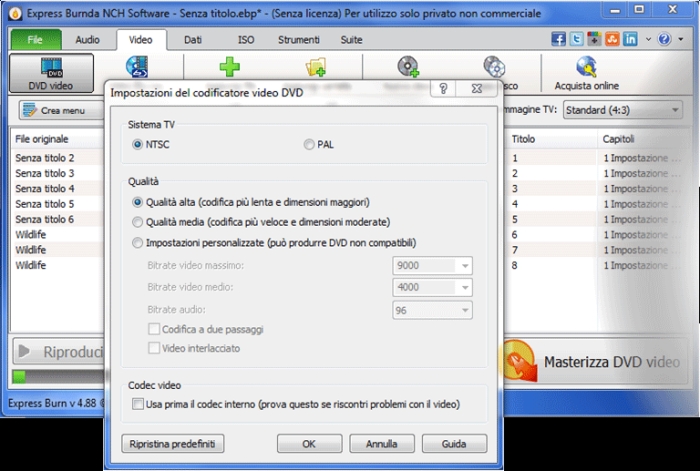Confirm the dialog with OK
The width and height of the screenshot is (700, 471).
tap(309, 444)
